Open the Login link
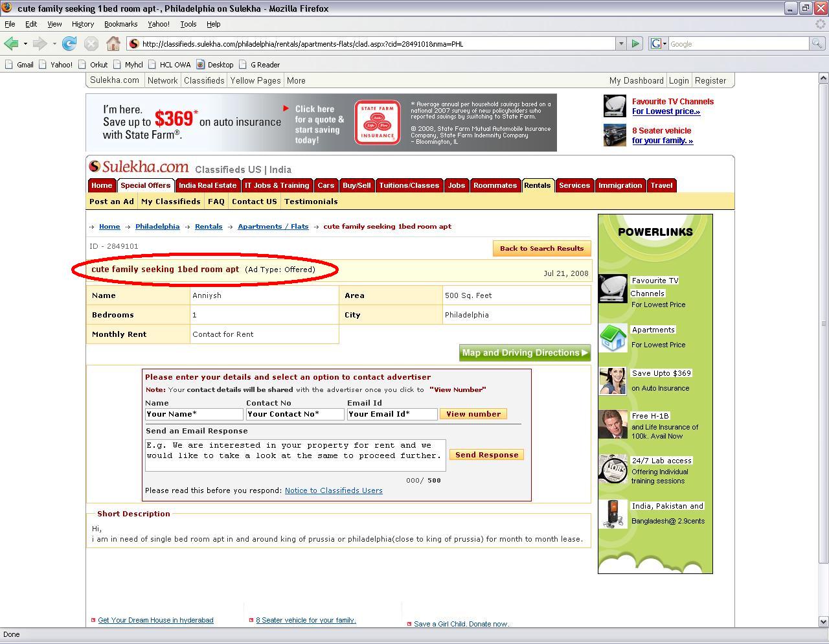The width and height of the screenshot is (829, 644). (x=679, y=80)
